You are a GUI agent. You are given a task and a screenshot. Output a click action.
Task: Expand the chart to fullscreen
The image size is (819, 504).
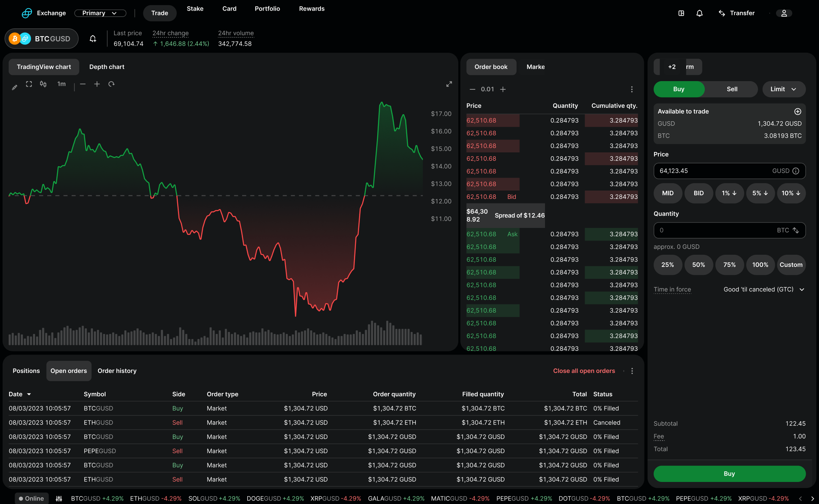449,84
